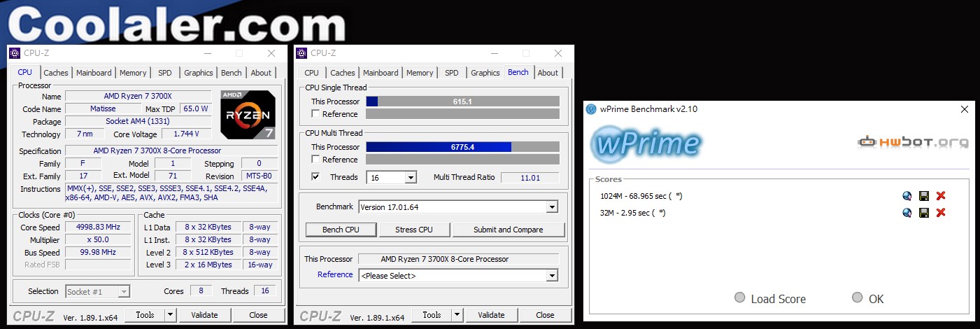
Task: Click Tools button in CPU window
Action: click(145, 315)
